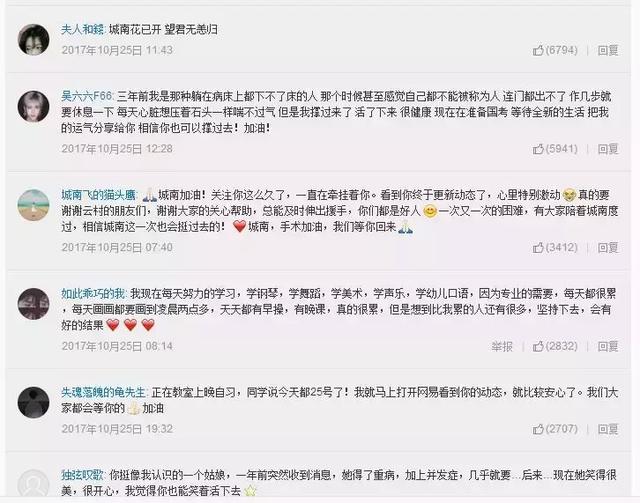
Task: Reply to 如此乖巧的我's comment
Action: coord(608,346)
